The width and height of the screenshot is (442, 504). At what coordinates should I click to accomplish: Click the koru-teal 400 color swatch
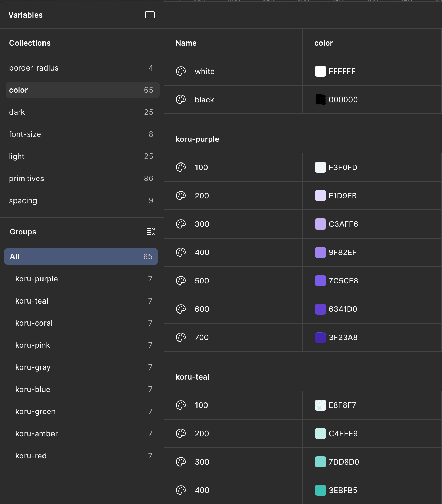pyautogui.click(x=320, y=490)
